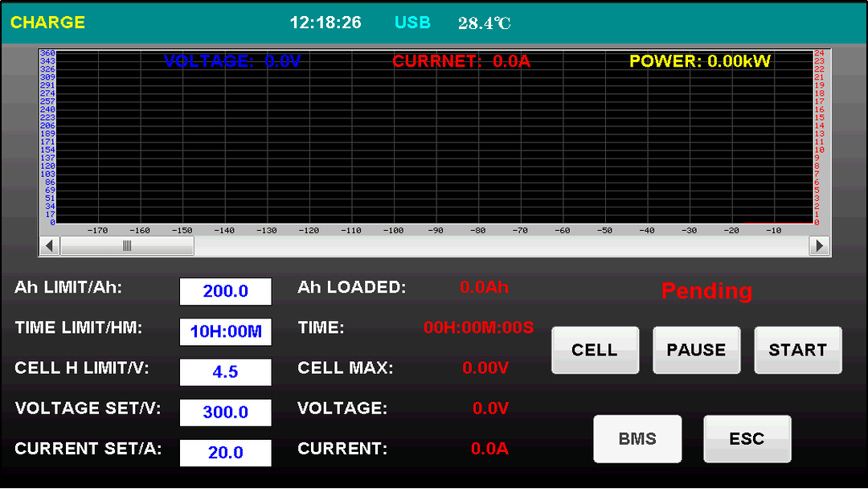Screen dimensions: 868x489
Task: Click the yellow POWER legend on the chart
Action: [699, 61]
